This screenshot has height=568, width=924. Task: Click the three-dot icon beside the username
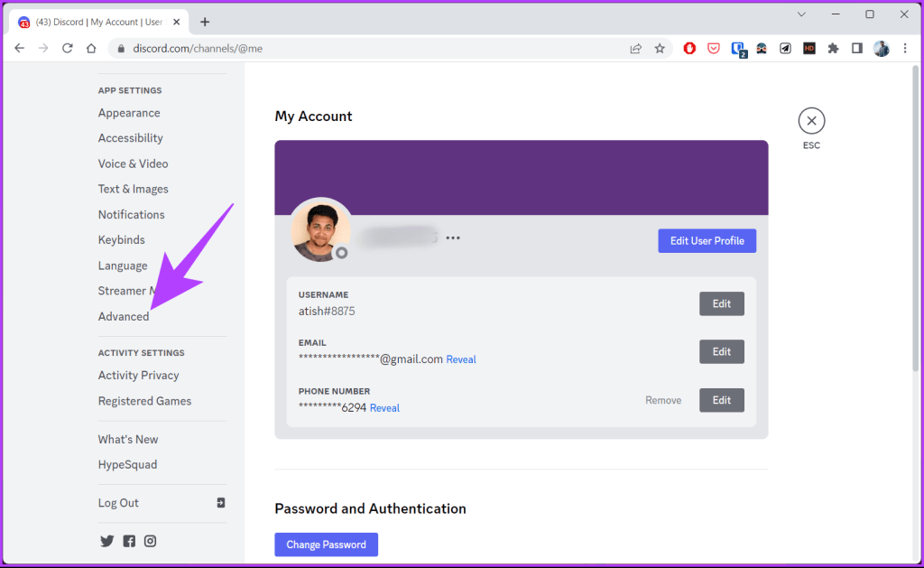(453, 237)
